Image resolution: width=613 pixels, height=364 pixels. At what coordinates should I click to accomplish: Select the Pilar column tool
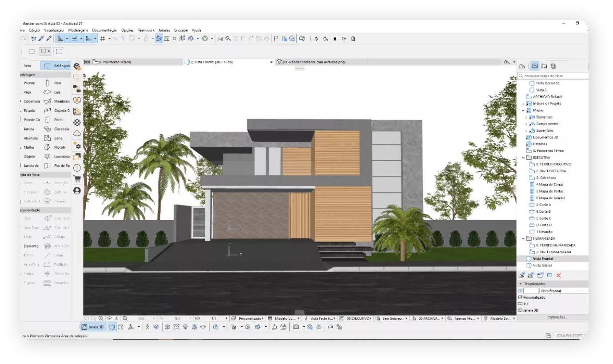[57, 83]
